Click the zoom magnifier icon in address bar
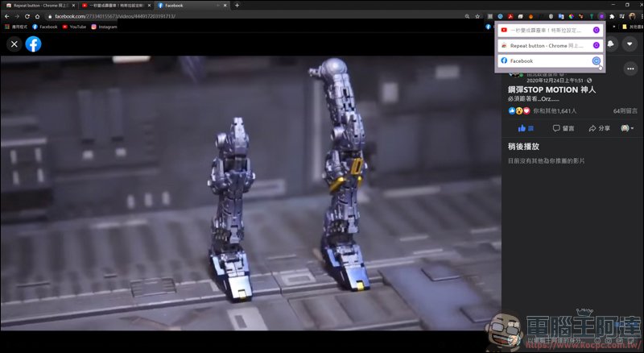 coord(468,16)
